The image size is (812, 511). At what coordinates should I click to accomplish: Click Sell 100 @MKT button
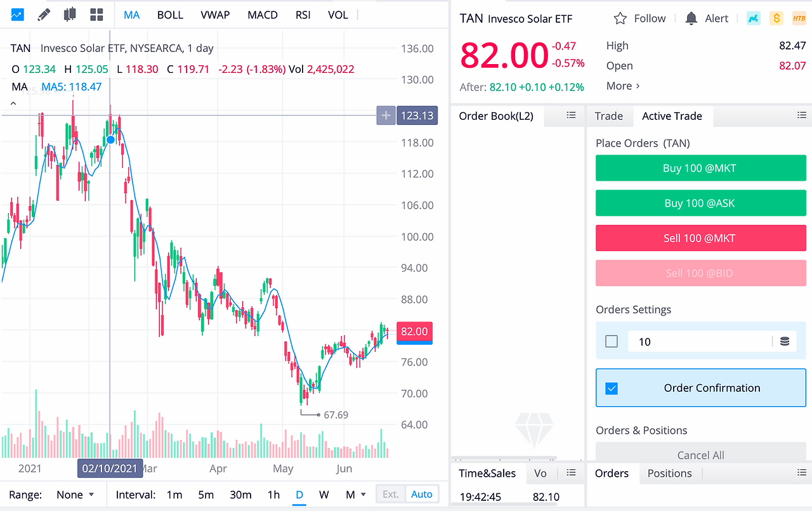701,238
